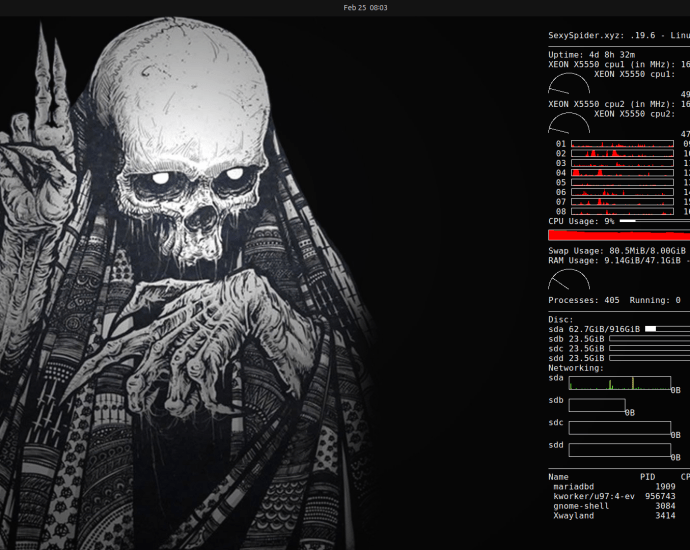Click the sdd disk usage bar

tap(648, 358)
